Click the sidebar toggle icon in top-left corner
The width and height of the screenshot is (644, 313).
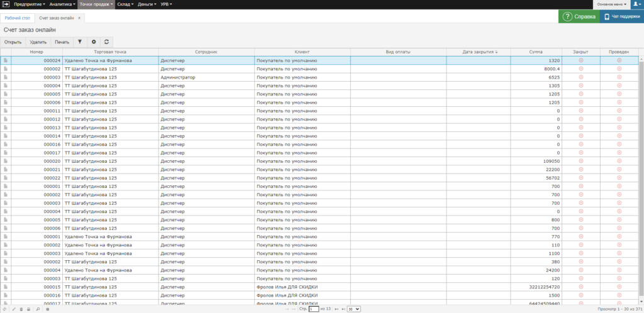pos(6,4)
